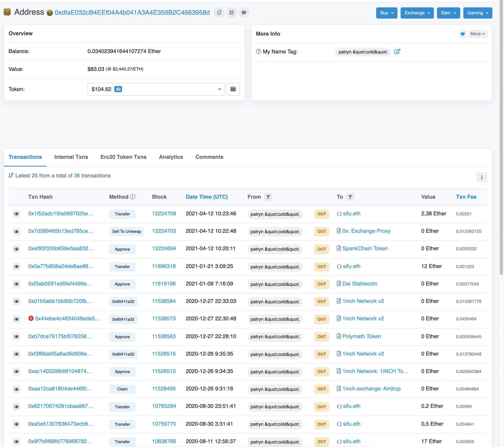
Task: Edit the My Name Tag pencil icon
Action: (x=397, y=51)
